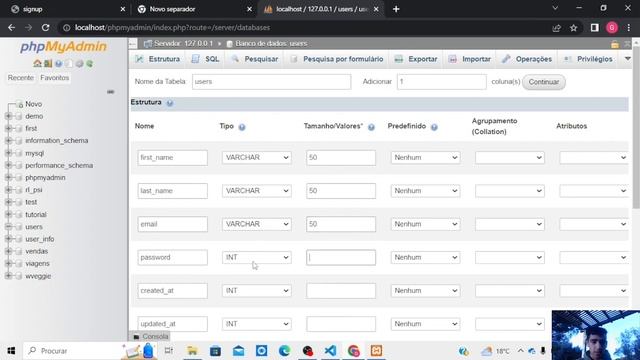Screen dimensions: 640x360
Task: Click the phpMyAdmin home icon
Action: coord(37,64)
